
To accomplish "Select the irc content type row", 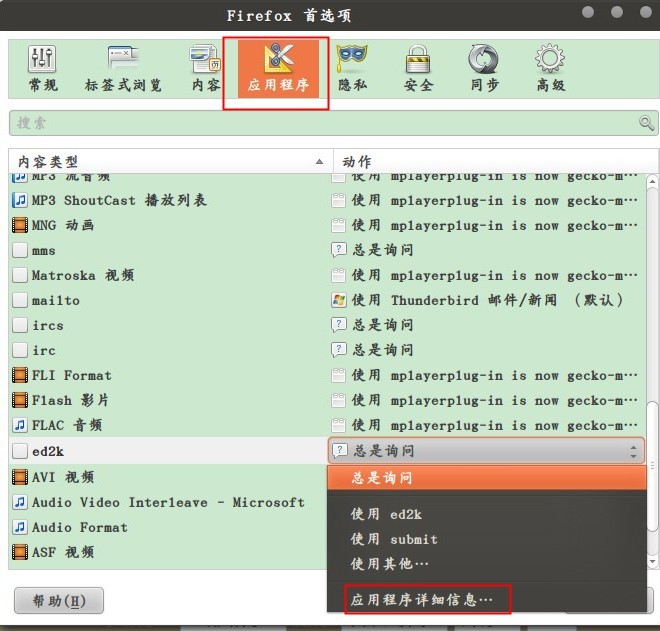I will coord(168,350).
